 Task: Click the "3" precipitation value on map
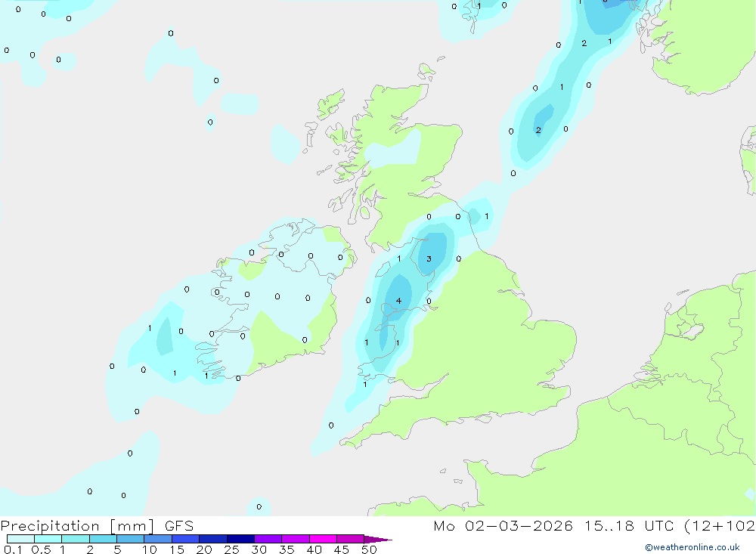pos(429,259)
